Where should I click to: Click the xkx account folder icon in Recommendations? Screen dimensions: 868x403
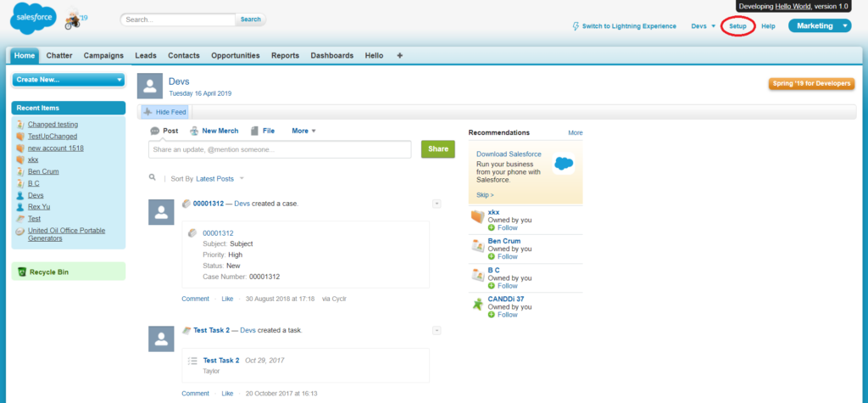(x=478, y=216)
